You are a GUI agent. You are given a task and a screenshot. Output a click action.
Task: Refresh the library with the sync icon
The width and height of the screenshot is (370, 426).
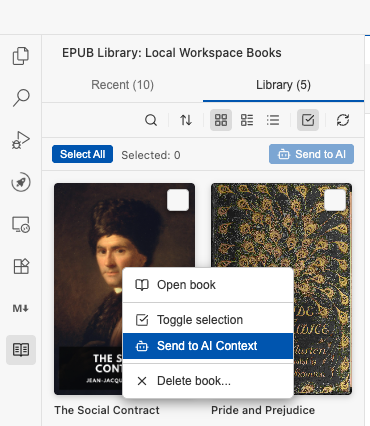click(x=343, y=120)
